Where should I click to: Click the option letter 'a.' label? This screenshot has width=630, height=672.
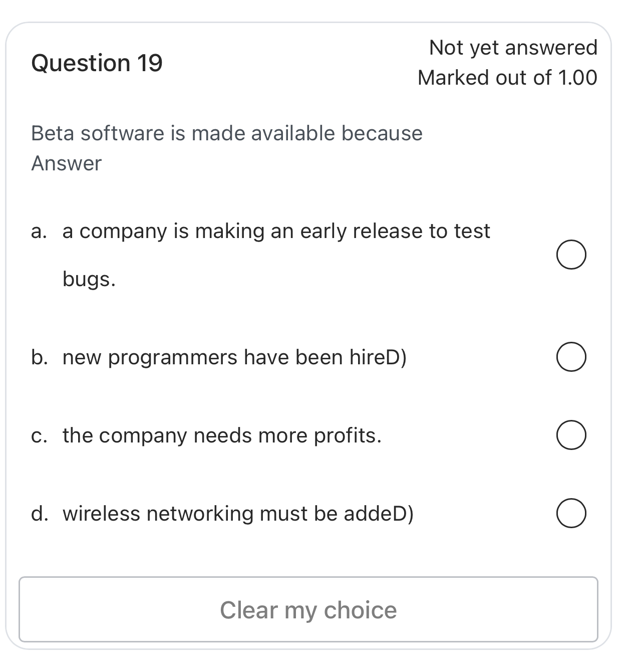point(39,231)
